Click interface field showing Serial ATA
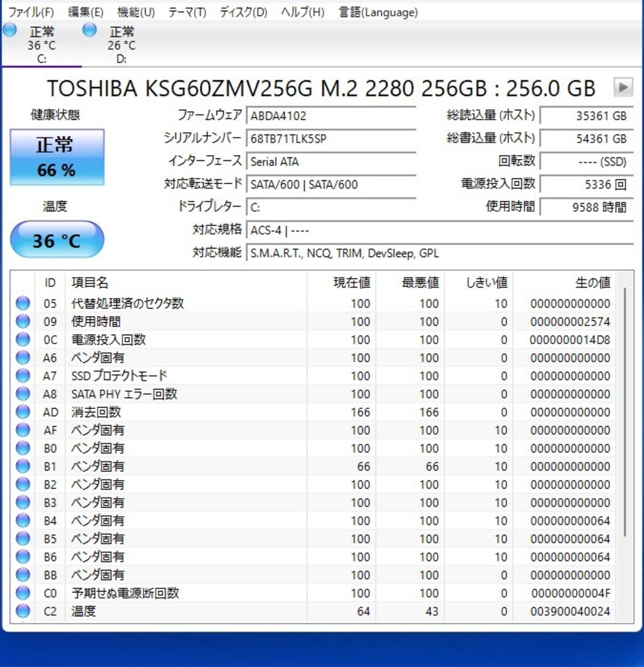 tap(331, 162)
